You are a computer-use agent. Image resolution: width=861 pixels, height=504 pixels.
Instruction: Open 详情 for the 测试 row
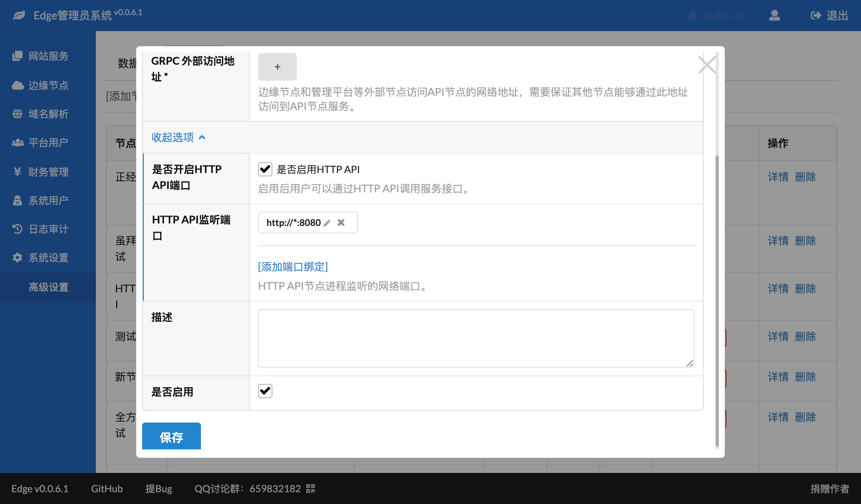coord(778,336)
